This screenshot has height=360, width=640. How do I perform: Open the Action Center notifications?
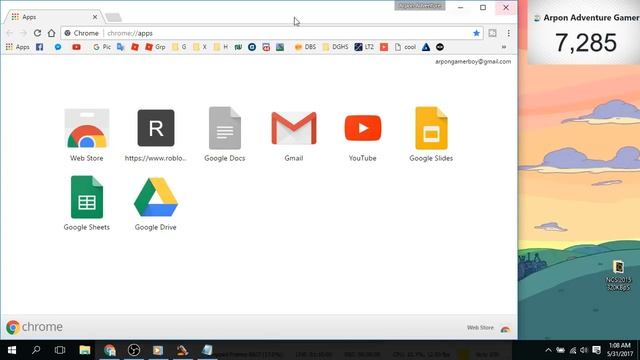[x=596, y=350]
